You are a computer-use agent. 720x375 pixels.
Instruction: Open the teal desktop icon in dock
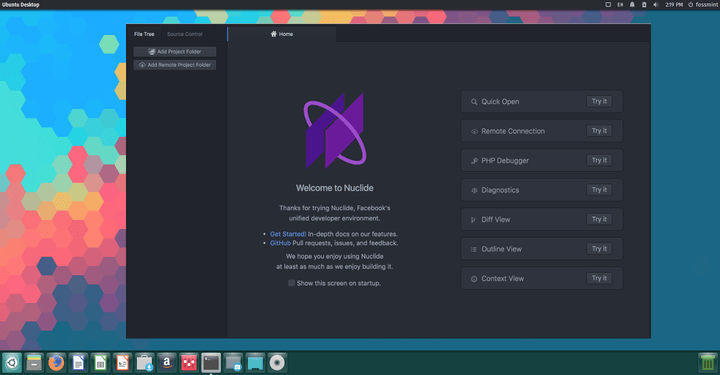(x=255, y=363)
